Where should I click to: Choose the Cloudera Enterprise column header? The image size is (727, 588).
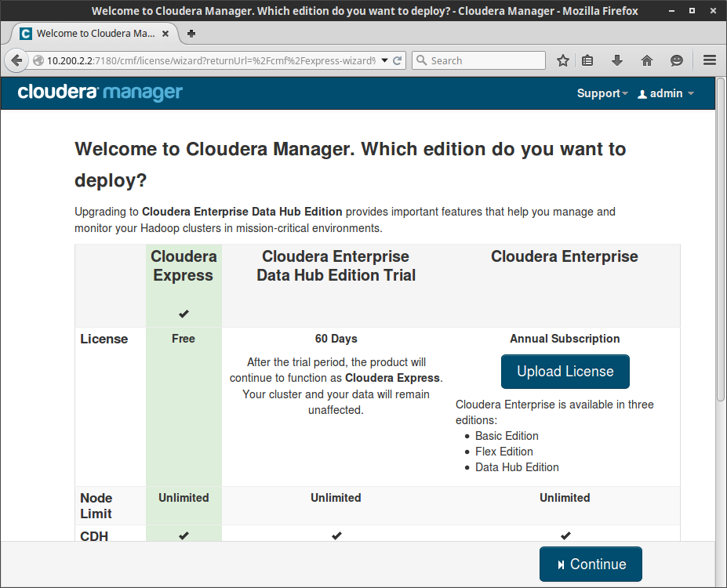coord(564,256)
